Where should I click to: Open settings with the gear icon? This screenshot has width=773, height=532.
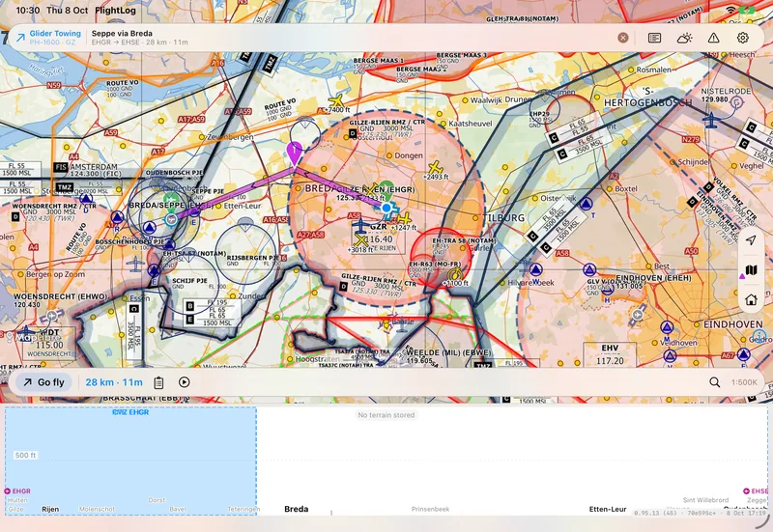click(743, 38)
